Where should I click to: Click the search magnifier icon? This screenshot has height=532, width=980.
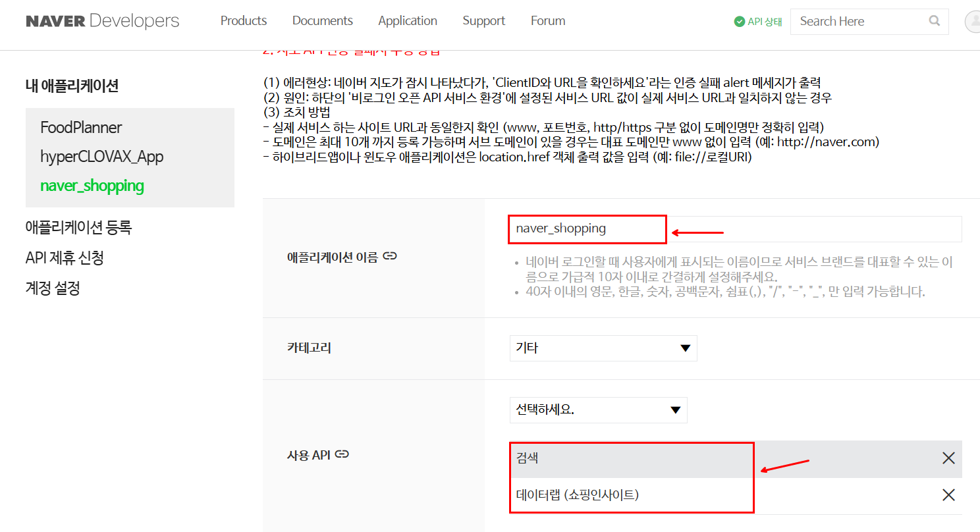click(x=935, y=21)
